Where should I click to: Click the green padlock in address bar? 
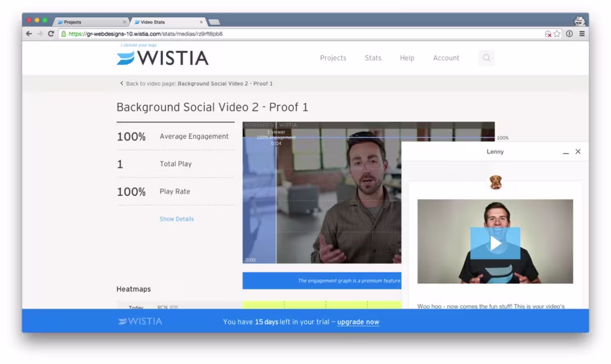coord(64,34)
